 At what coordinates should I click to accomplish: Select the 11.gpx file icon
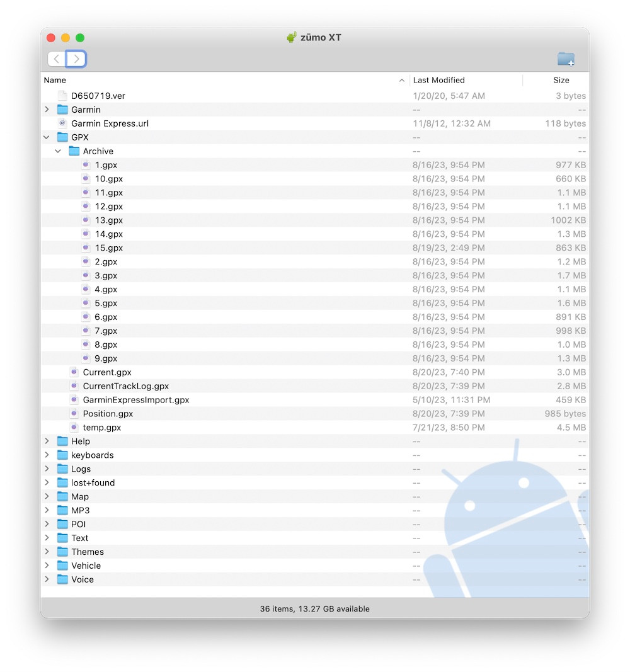tap(86, 193)
